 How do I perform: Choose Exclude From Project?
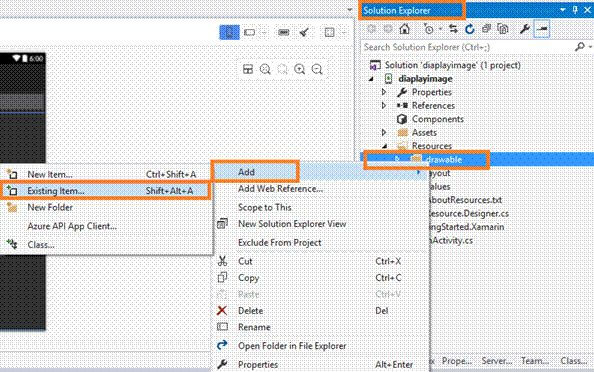pos(321,242)
